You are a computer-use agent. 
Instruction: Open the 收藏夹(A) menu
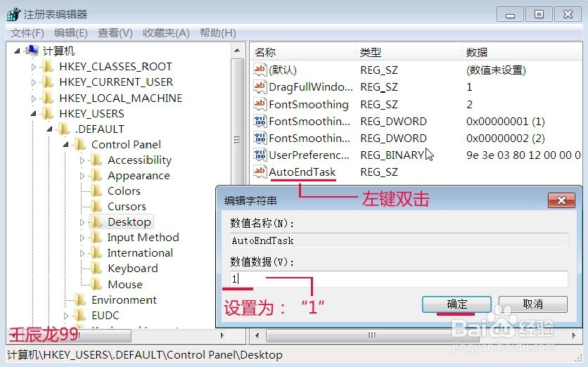(166, 33)
